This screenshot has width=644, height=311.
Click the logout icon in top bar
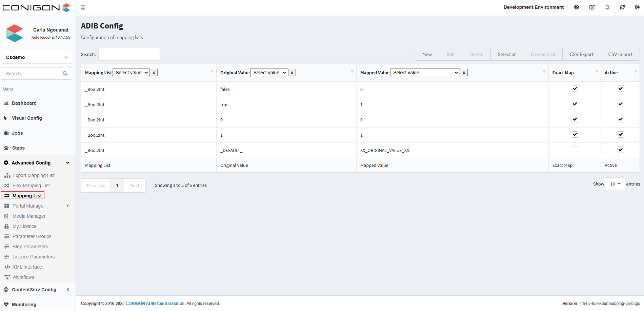click(637, 7)
